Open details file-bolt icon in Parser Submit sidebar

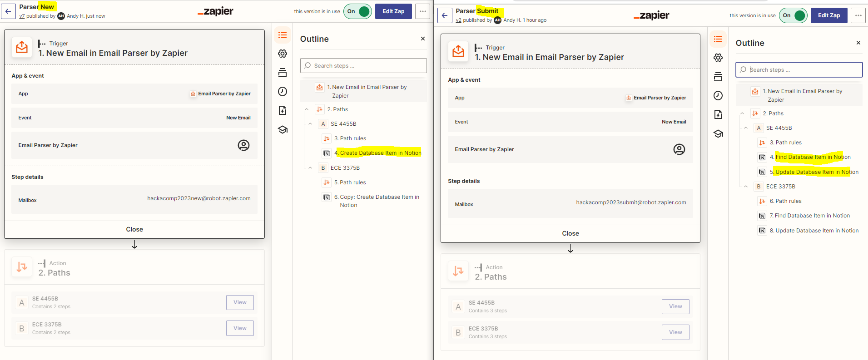click(x=718, y=114)
